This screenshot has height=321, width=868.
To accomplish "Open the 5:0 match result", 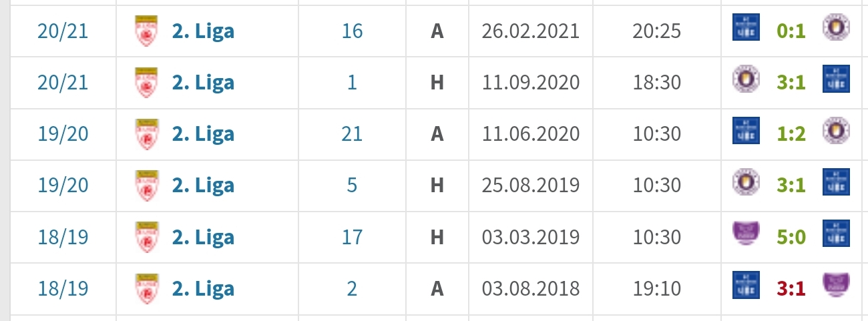I will pyautogui.click(x=791, y=237).
